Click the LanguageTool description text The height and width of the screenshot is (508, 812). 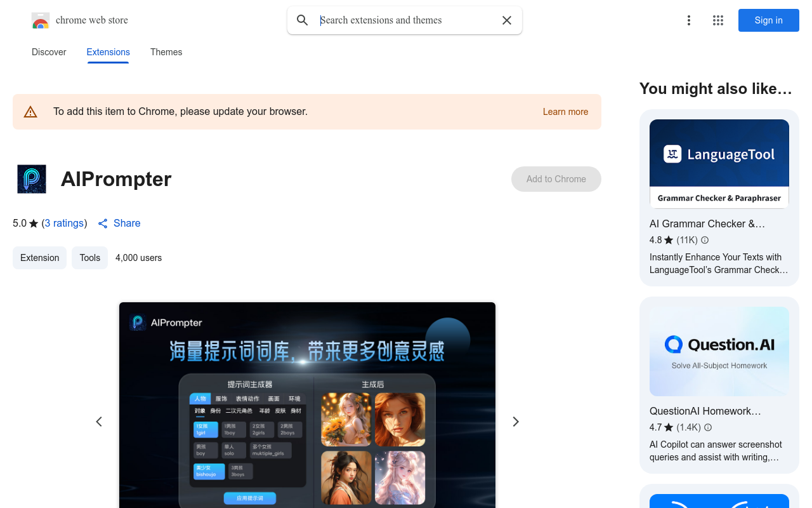[719, 264]
